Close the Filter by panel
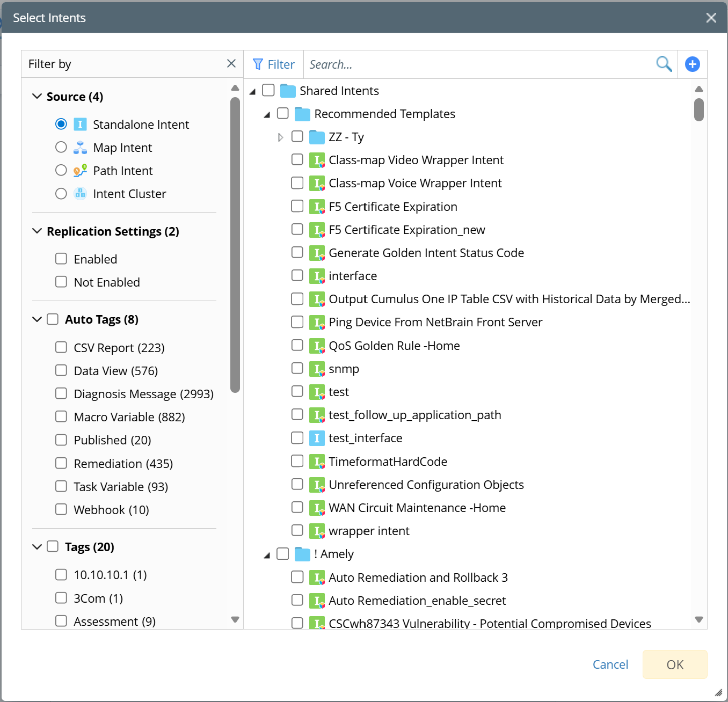 point(231,64)
